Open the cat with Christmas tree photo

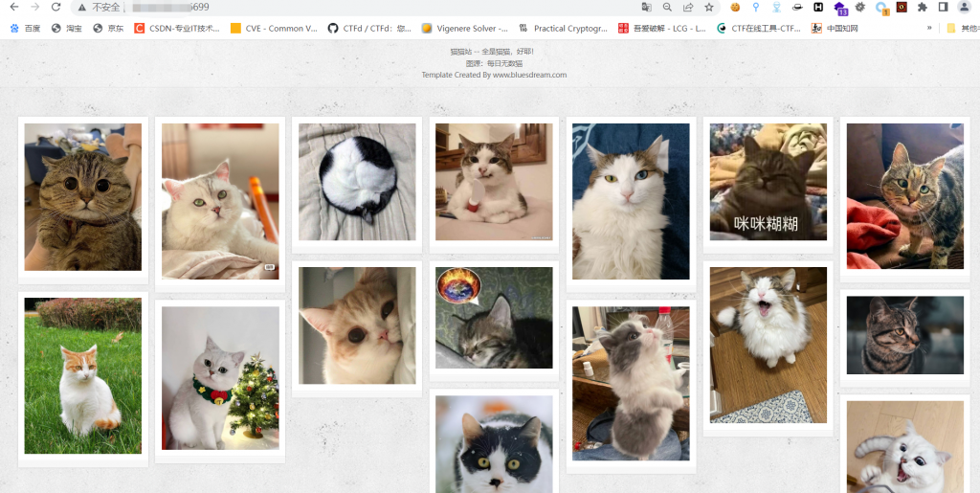point(220,378)
